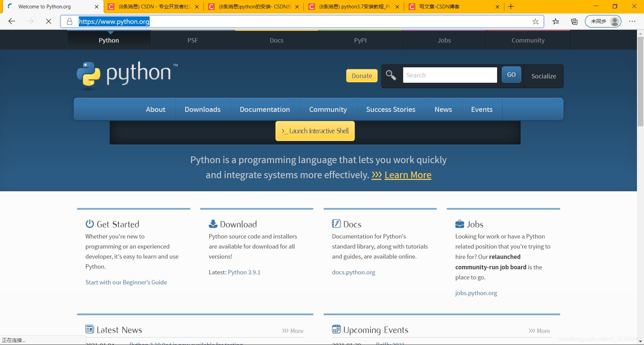Screen dimensions: 644x345
Task: Click the Download heading
Action: click(x=238, y=224)
